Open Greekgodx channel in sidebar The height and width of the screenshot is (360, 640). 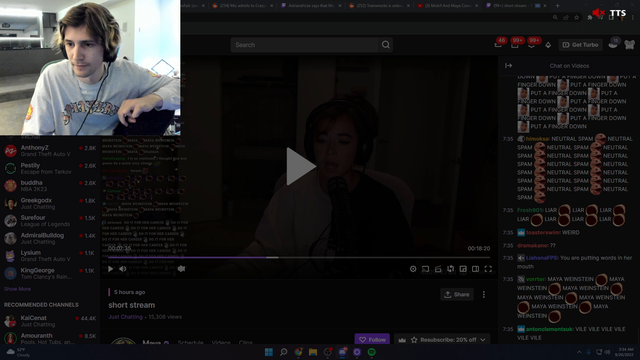click(x=50, y=203)
